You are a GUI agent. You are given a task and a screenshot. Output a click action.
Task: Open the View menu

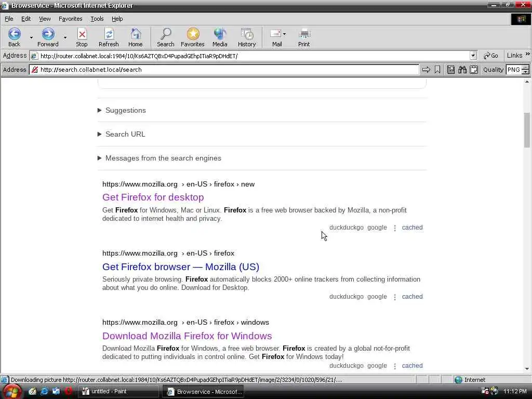[x=45, y=19]
